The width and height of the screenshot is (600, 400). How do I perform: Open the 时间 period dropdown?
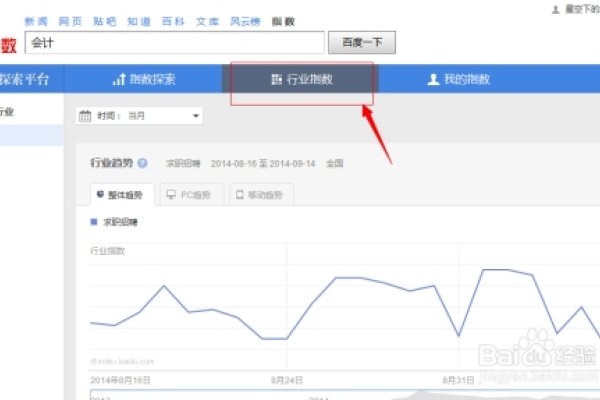click(140, 116)
